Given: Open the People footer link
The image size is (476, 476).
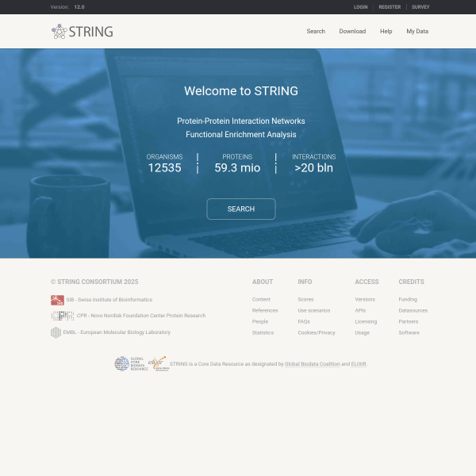Looking at the screenshot, I should [260, 321].
